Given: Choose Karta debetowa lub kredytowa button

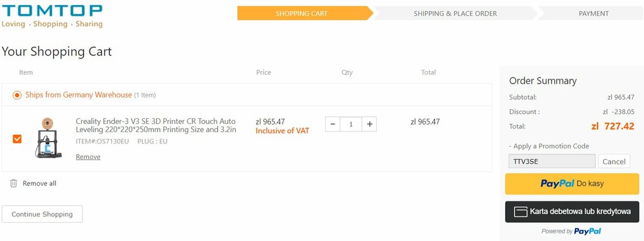Looking at the screenshot, I should click(572, 212).
